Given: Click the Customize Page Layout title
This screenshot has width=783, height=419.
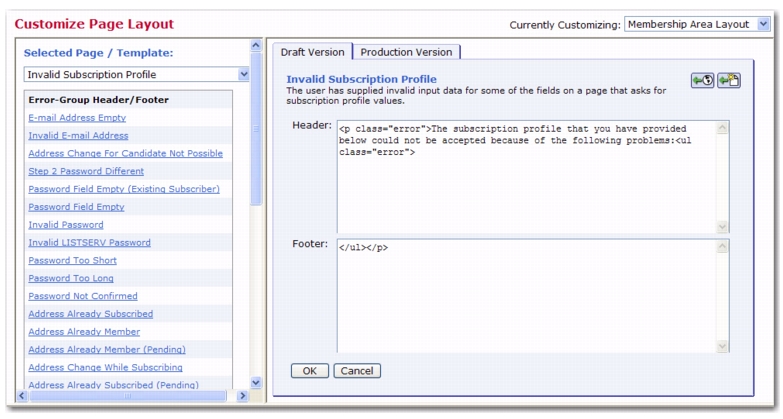Looking at the screenshot, I should (x=94, y=24).
